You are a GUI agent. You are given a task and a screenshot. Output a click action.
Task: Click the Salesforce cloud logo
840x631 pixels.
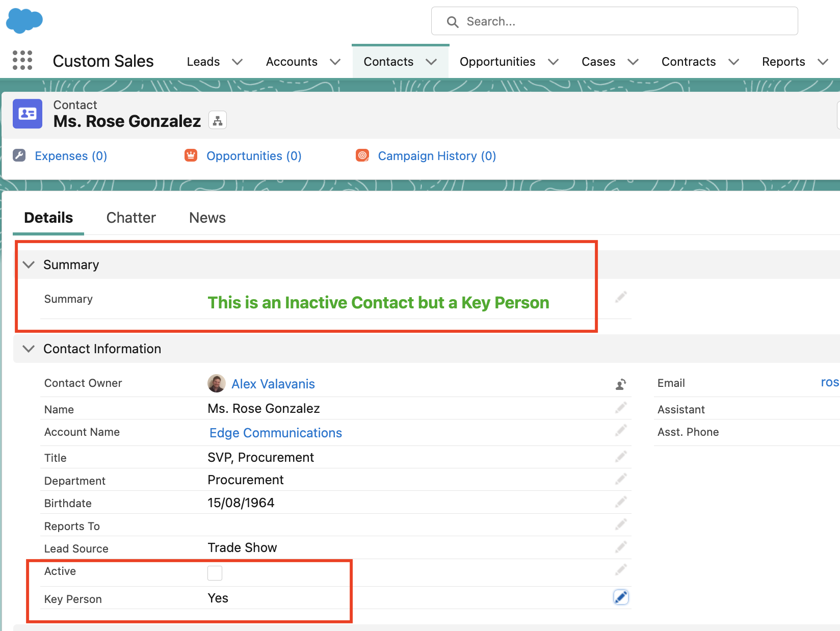[24, 21]
